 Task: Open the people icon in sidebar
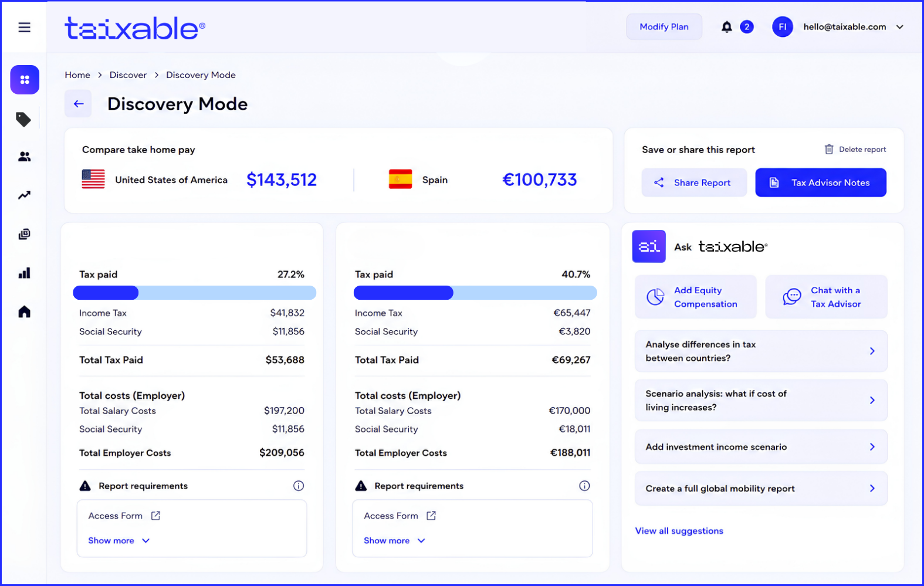point(24,157)
